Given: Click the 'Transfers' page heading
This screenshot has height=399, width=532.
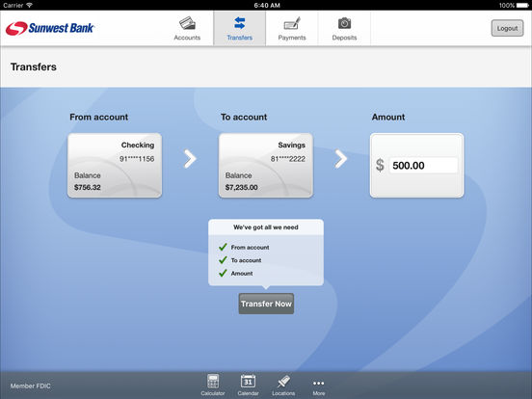Looking at the screenshot, I should [x=34, y=66].
